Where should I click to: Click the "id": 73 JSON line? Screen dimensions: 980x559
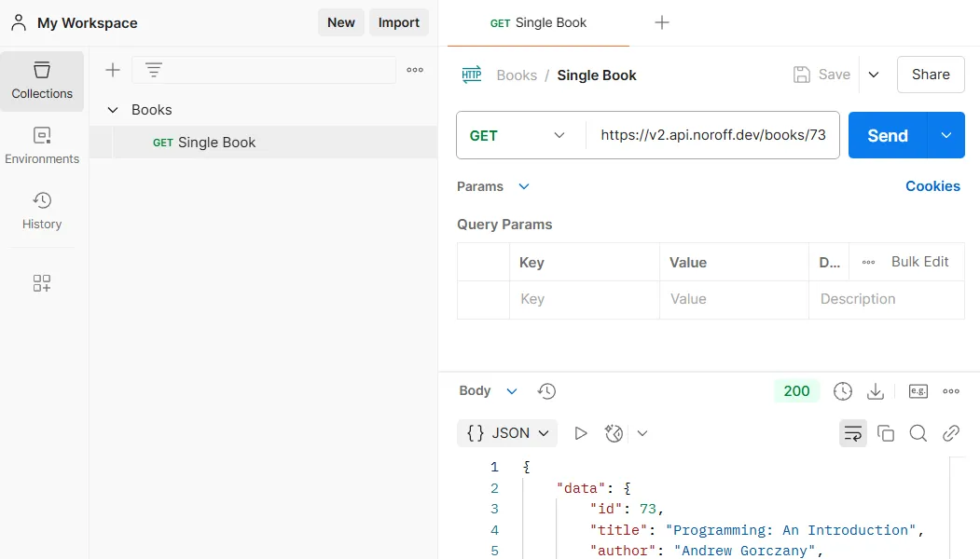627,509
